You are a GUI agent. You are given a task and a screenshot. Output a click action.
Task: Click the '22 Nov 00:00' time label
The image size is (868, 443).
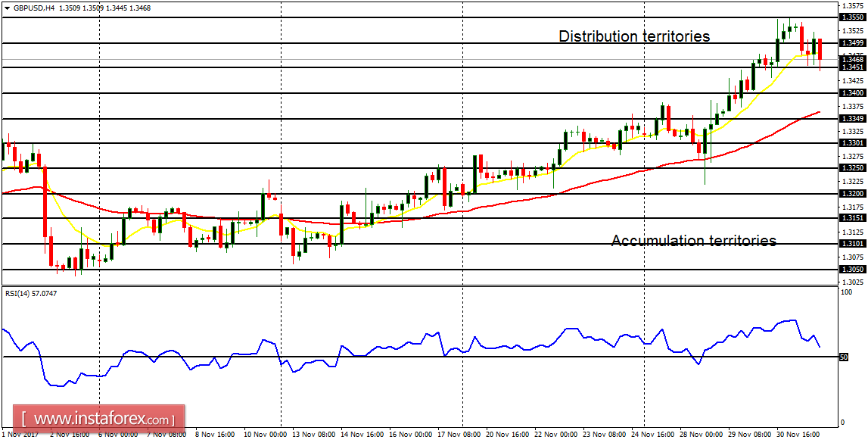click(x=555, y=435)
